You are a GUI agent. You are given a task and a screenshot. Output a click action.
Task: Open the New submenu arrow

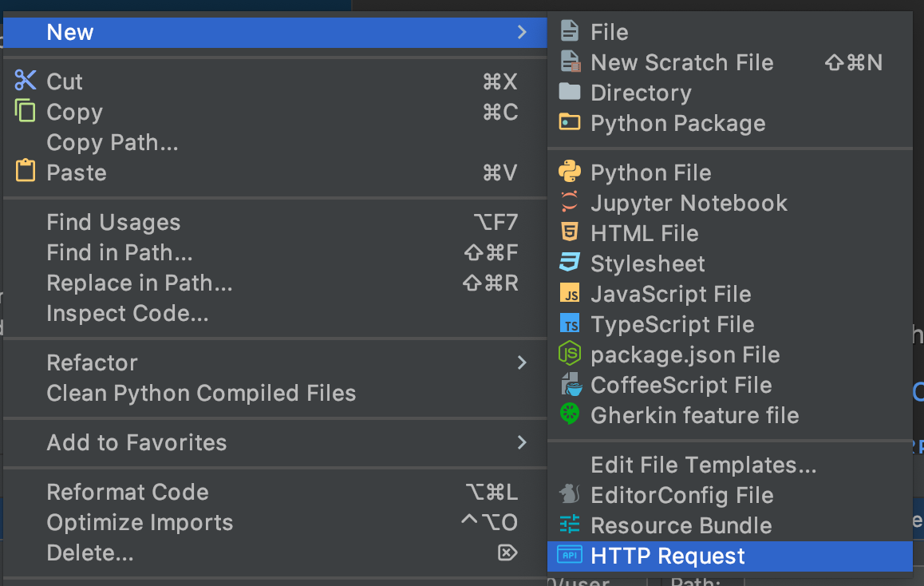522,32
